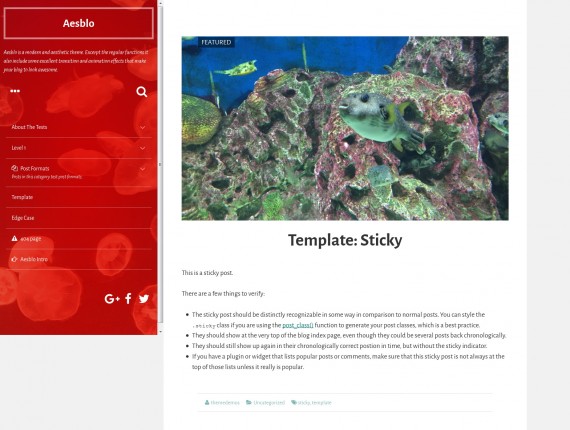Go to the Aesblo site title
Image resolution: width=570 pixels, height=430 pixels.
coord(79,23)
